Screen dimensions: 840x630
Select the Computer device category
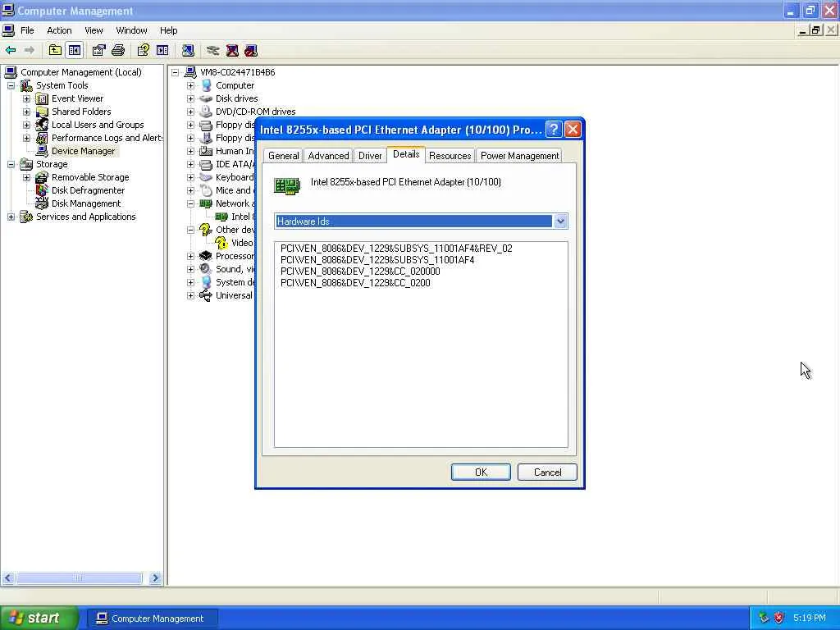coord(235,85)
